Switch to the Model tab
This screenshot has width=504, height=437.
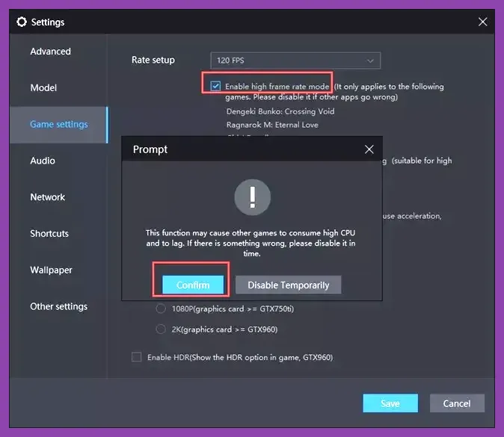[43, 87]
